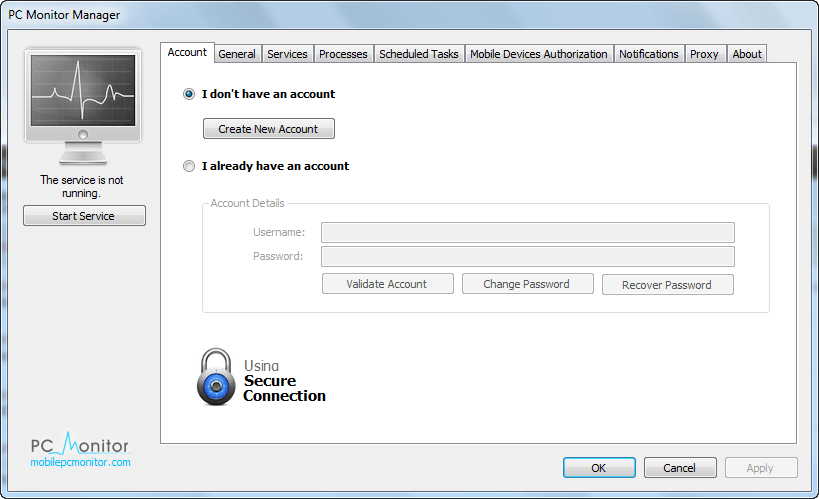This screenshot has height=499, width=819.
Task: Click the Start Service button
Action: point(84,216)
